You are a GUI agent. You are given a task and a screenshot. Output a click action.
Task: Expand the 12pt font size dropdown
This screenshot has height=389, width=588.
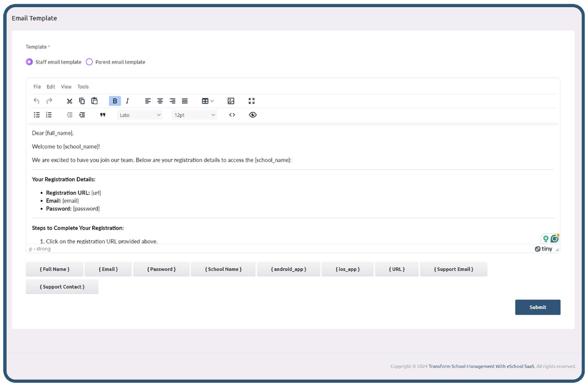tap(194, 115)
